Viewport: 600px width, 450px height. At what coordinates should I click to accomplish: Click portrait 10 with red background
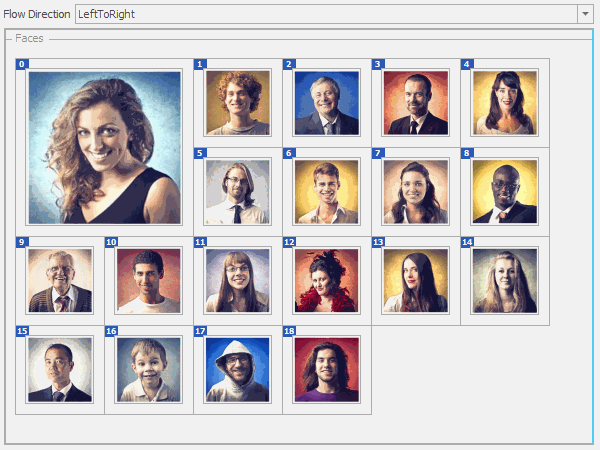tap(148, 280)
